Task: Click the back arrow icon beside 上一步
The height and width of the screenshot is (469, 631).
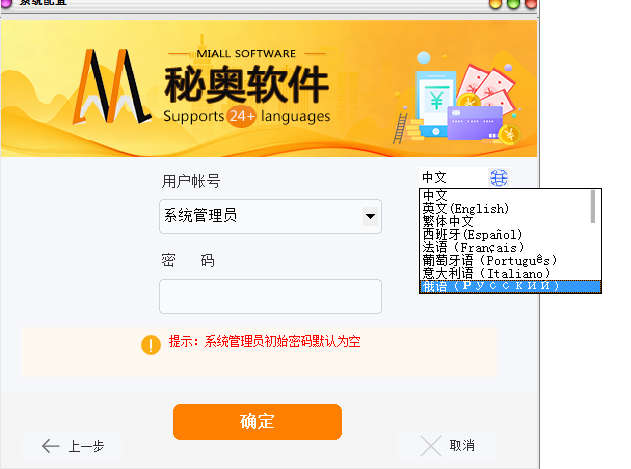Action: click(x=51, y=446)
